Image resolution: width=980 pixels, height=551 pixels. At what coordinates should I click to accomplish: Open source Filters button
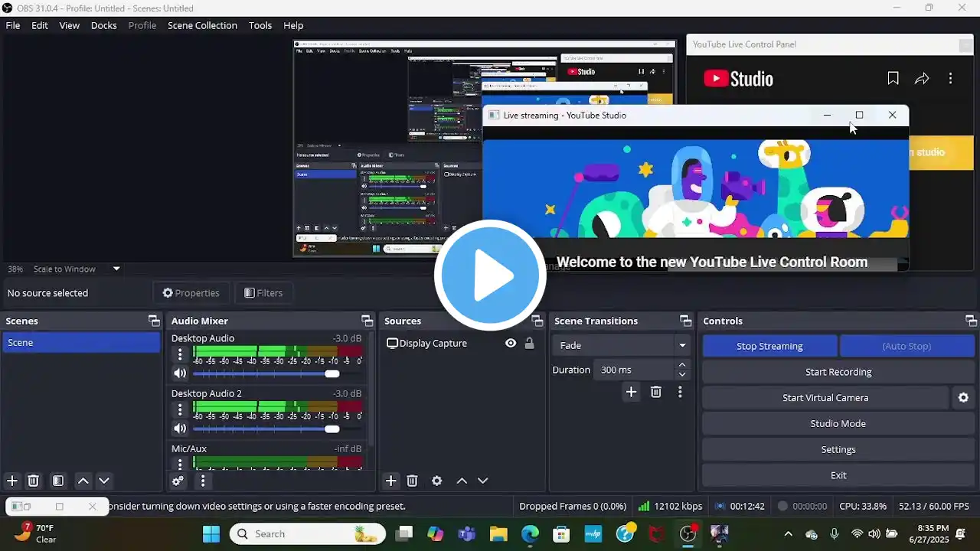coord(263,292)
